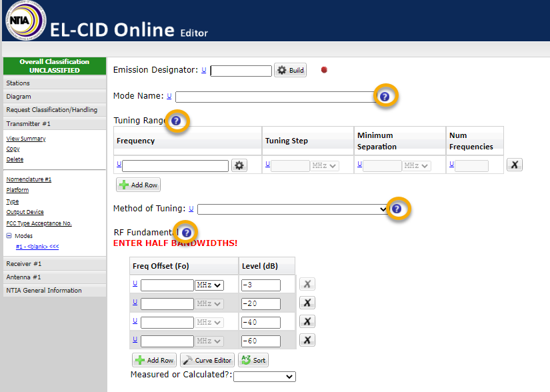550x392 pixels.
Task: Focus Freq Offset field in -3 dB row
Action: pyautogui.click(x=167, y=285)
